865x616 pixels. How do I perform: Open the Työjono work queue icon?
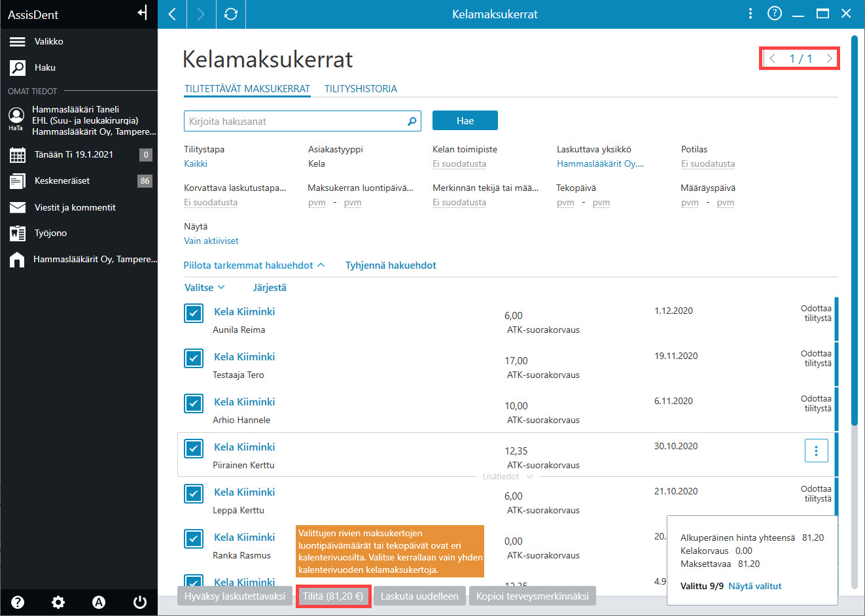click(x=18, y=233)
